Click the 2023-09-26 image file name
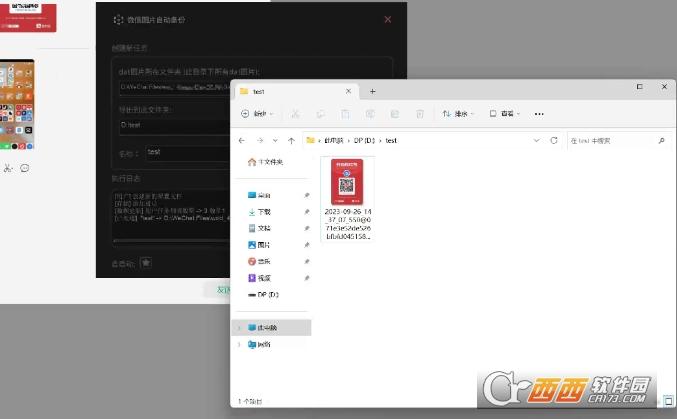Viewport: 677px width, 419px height. [348, 224]
